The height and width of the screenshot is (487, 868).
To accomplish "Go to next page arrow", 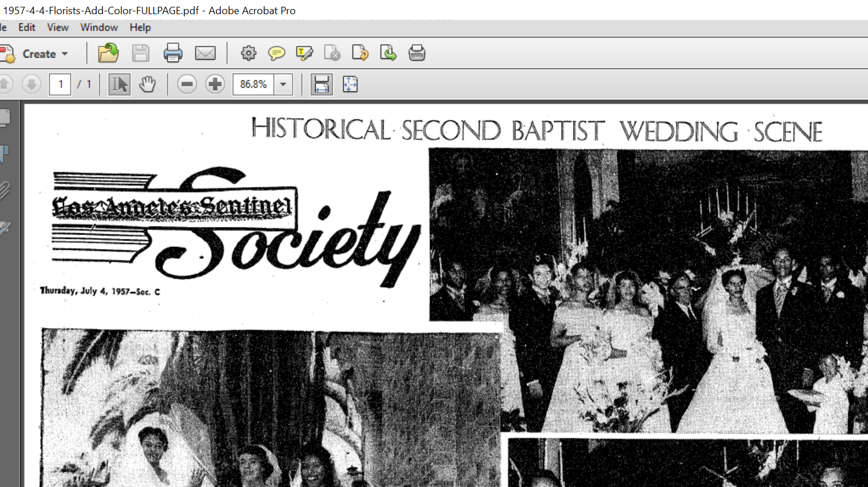I will (32, 84).
